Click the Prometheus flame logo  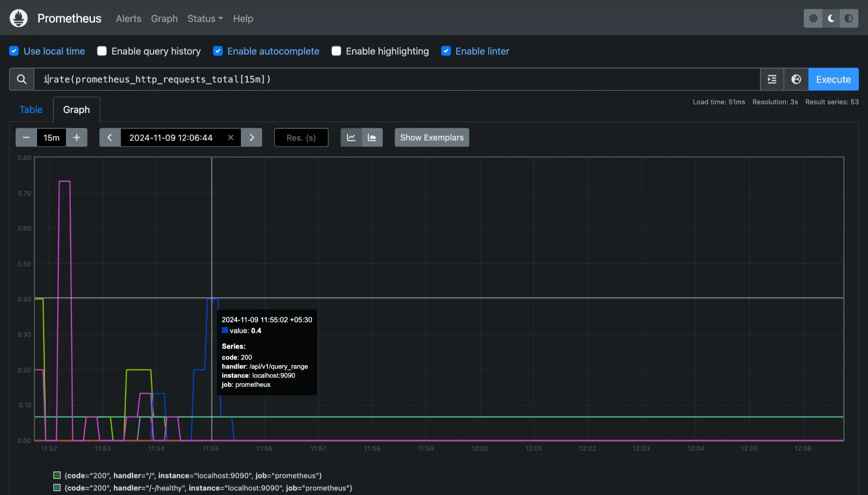19,18
